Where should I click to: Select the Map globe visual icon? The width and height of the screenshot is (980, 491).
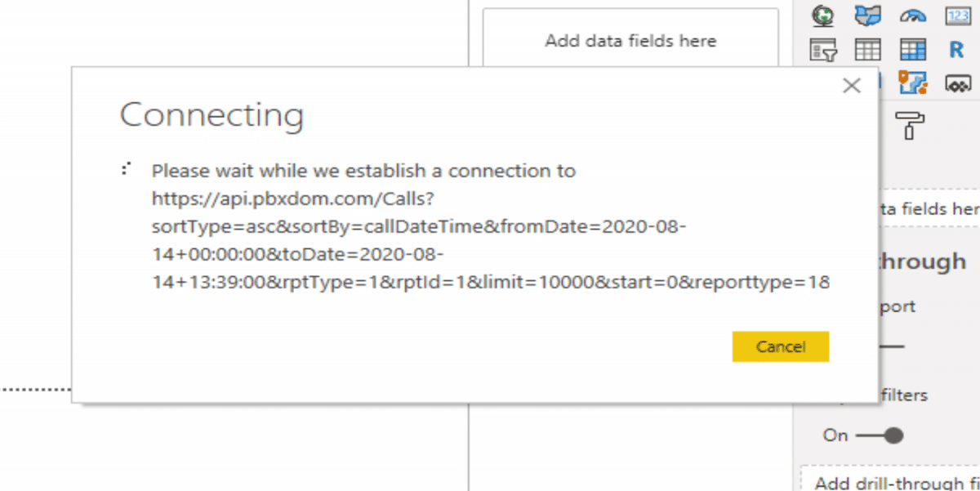(823, 16)
